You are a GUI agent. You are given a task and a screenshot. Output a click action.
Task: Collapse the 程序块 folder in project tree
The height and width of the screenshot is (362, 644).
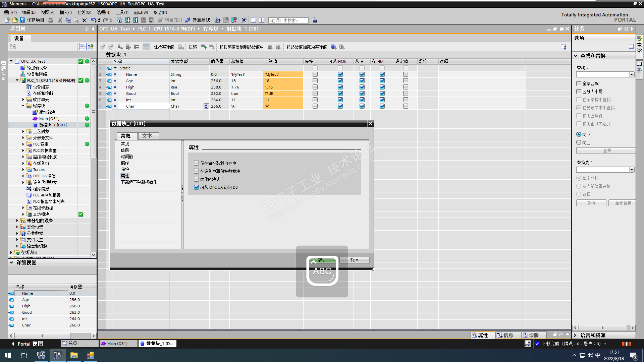[x=23, y=106]
